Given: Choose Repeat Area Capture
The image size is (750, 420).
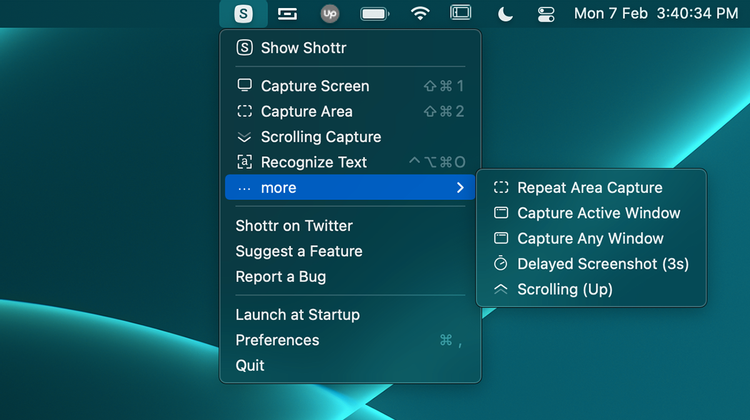Looking at the screenshot, I should (591, 188).
